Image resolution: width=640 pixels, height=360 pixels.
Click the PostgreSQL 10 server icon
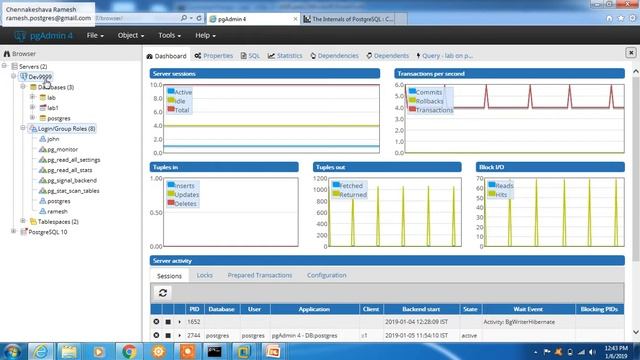click(x=24, y=232)
